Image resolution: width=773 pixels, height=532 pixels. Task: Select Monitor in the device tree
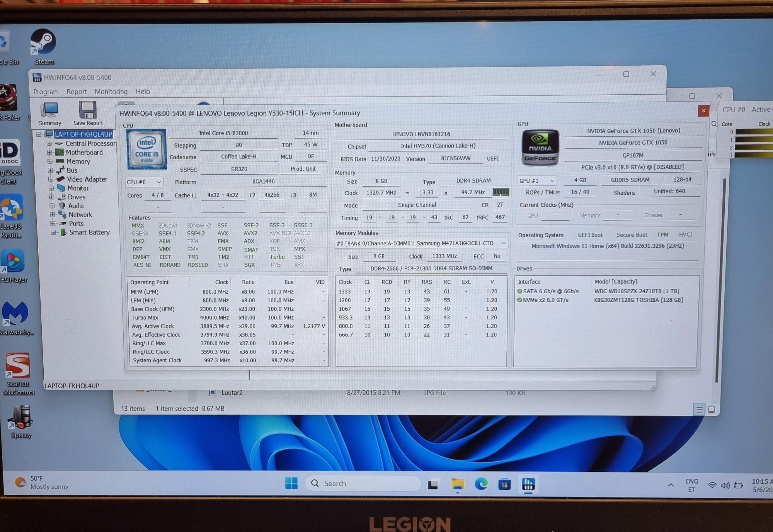tap(78, 188)
